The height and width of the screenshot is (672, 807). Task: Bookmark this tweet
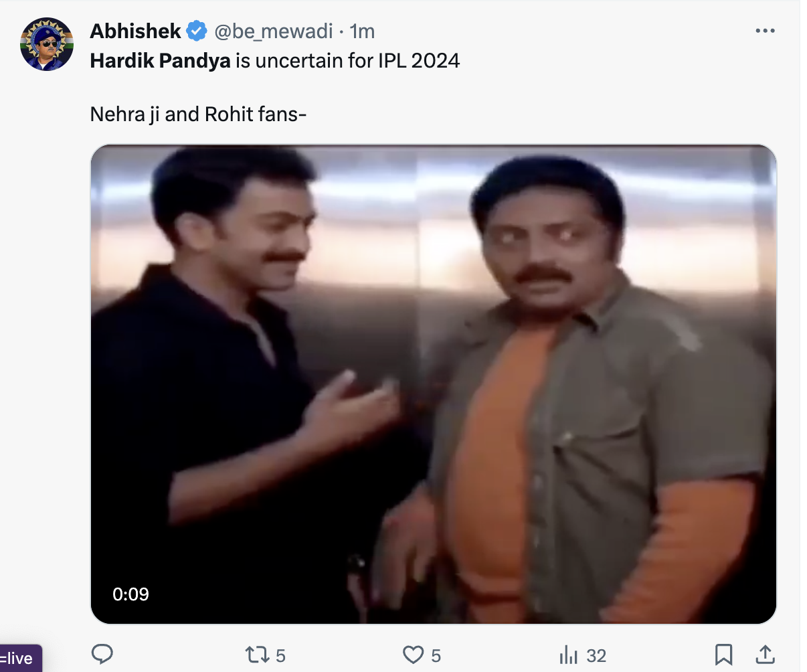(723, 655)
